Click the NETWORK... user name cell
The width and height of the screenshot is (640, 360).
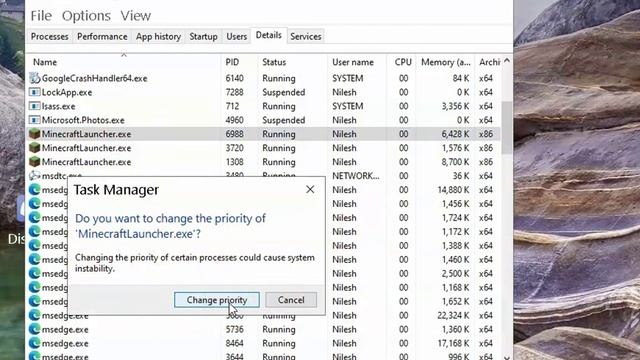(x=356, y=176)
